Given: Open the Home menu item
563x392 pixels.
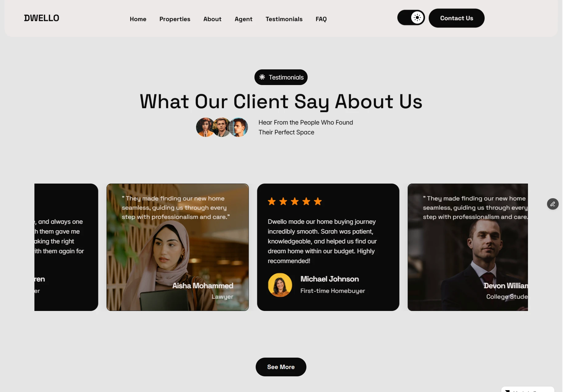Looking at the screenshot, I should 138,19.
